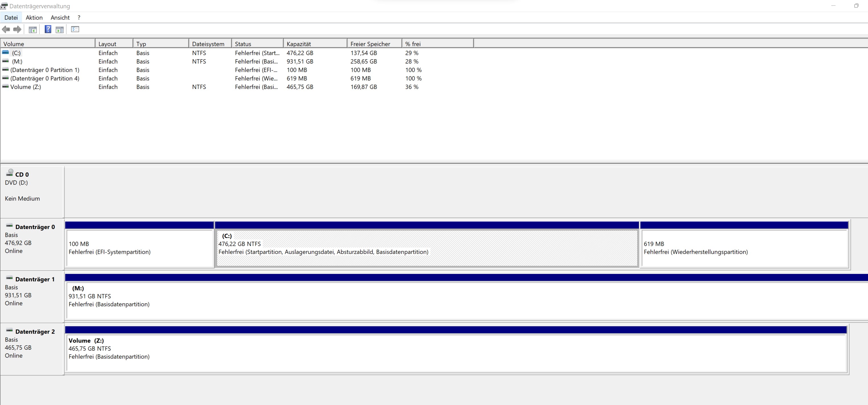Click the back arrow toolbar icon

click(x=6, y=30)
